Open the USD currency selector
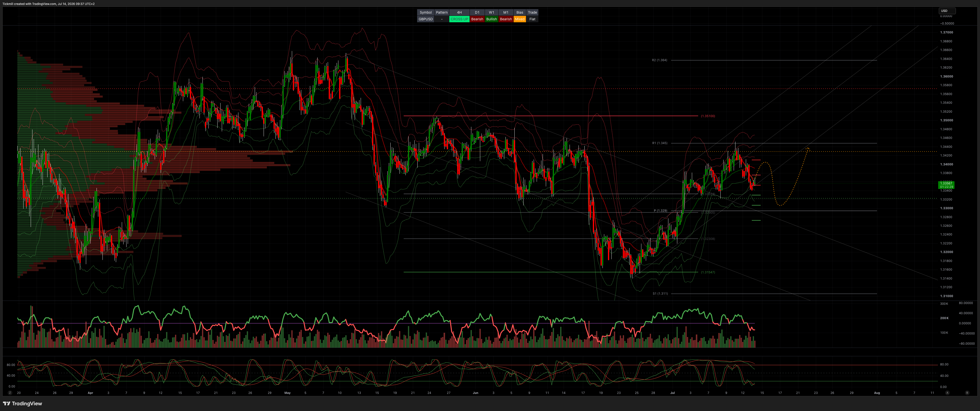 coord(947,11)
